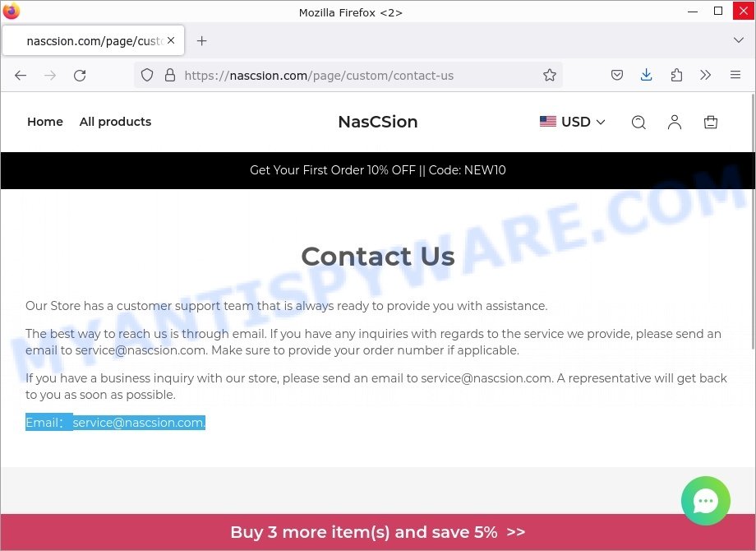Image resolution: width=756 pixels, height=551 pixels.
Task: Show more tools overflow chevron
Action: click(705, 76)
